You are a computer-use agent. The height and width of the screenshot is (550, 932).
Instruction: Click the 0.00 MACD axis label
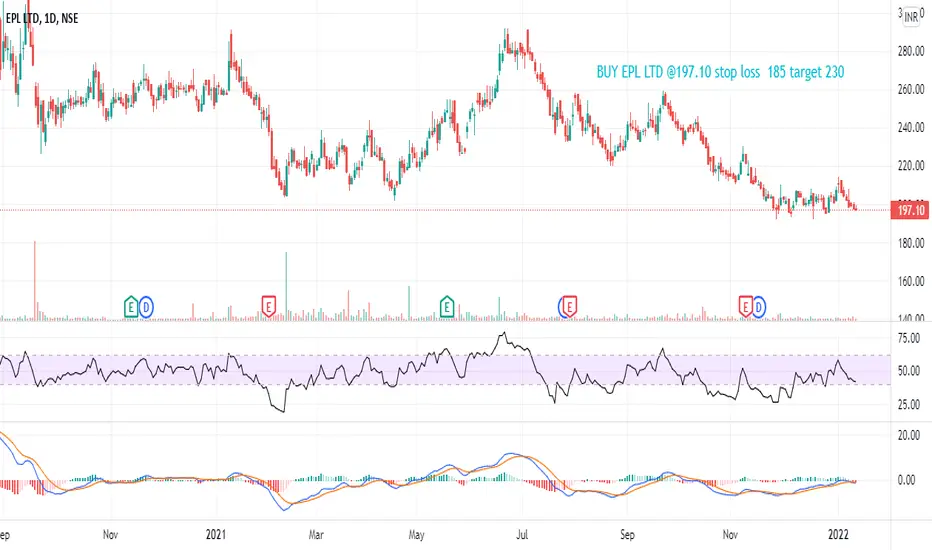click(x=906, y=480)
